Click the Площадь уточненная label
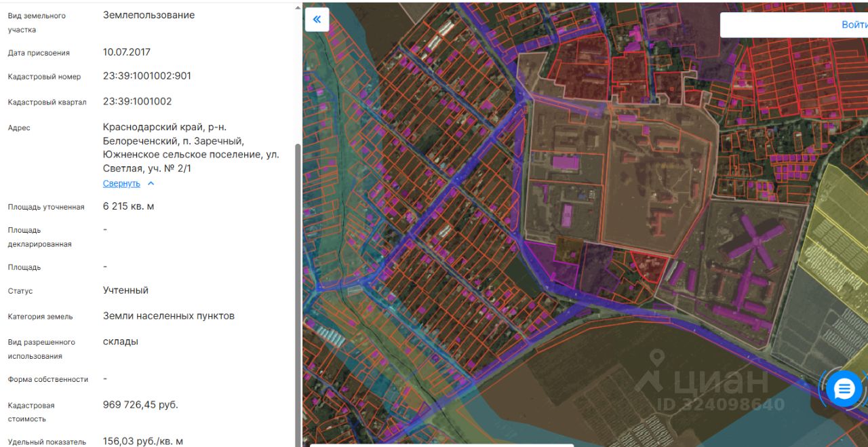The width and height of the screenshot is (868, 447). (x=46, y=208)
